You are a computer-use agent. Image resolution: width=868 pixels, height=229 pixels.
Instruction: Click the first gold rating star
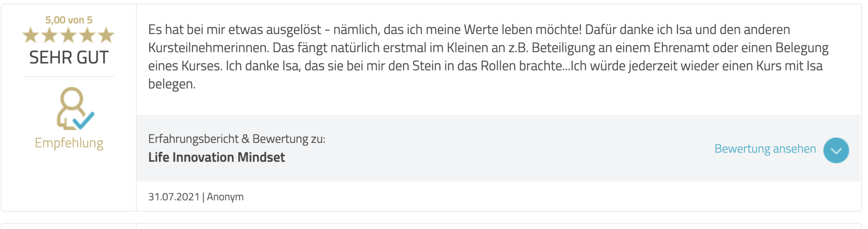coord(31,35)
